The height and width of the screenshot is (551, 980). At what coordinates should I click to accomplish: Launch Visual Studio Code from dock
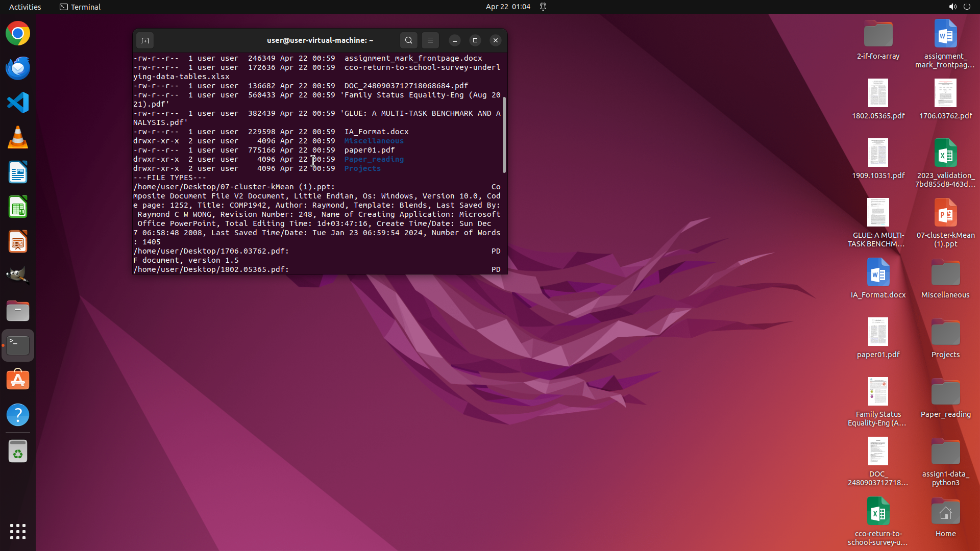(x=18, y=103)
